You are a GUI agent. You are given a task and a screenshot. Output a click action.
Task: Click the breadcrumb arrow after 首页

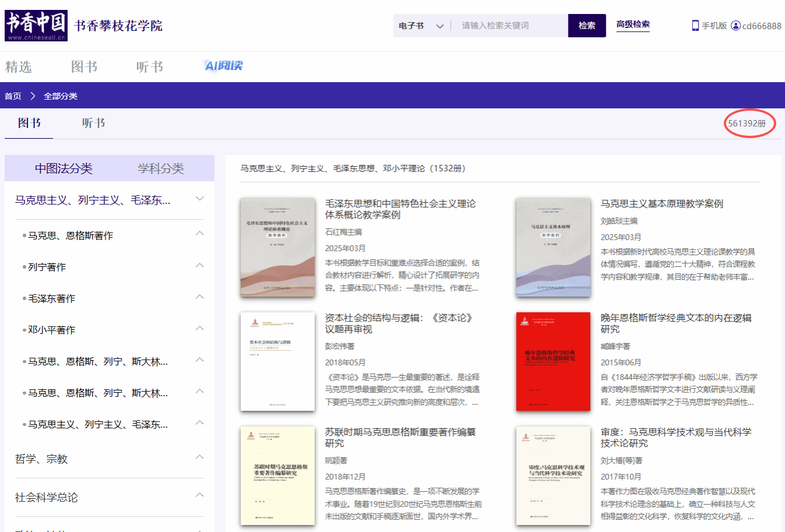33,96
